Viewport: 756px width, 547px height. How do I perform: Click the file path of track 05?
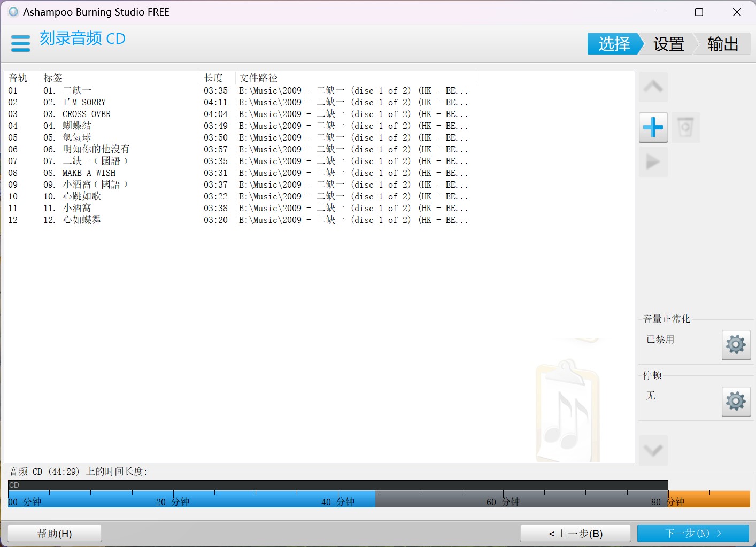coord(353,138)
